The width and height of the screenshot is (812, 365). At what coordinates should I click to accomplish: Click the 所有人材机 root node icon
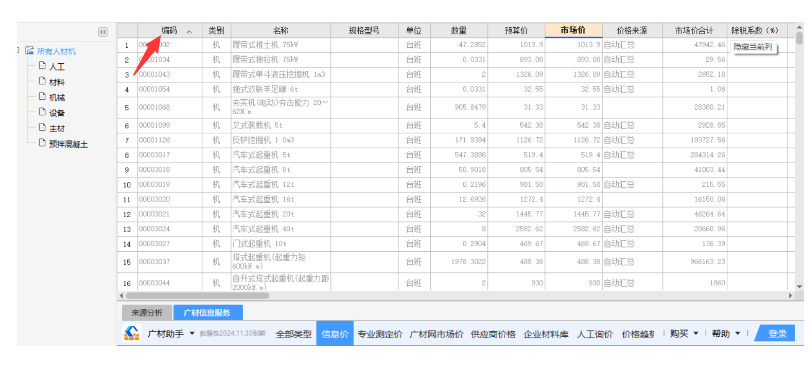pyautogui.click(x=29, y=51)
